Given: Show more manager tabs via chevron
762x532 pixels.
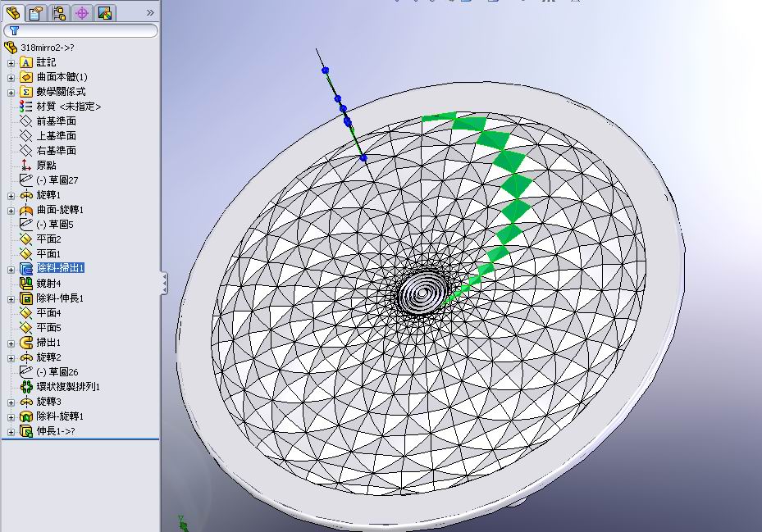Looking at the screenshot, I should click(150, 13).
